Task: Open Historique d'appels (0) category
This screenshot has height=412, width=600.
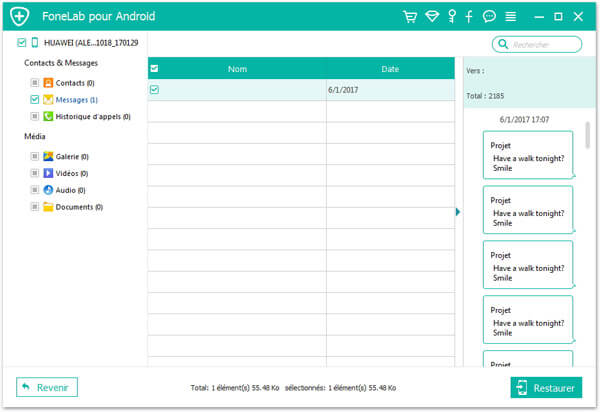Action: pos(93,117)
